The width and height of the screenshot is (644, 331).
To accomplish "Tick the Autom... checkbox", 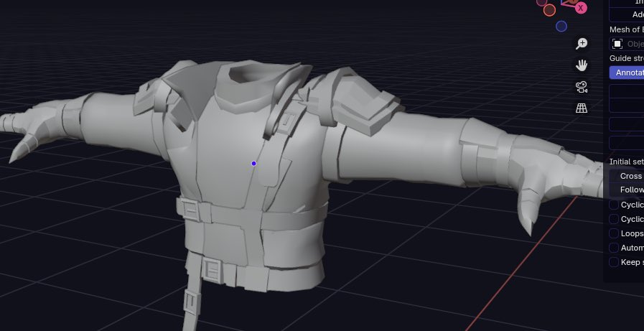I will (614, 248).
